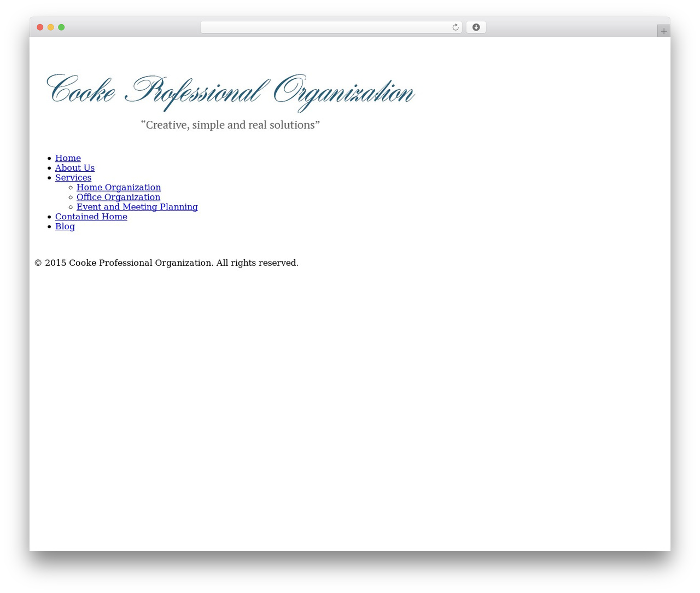Open the Blog link
The width and height of the screenshot is (700, 593).
pyautogui.click(x=65, y=226)
